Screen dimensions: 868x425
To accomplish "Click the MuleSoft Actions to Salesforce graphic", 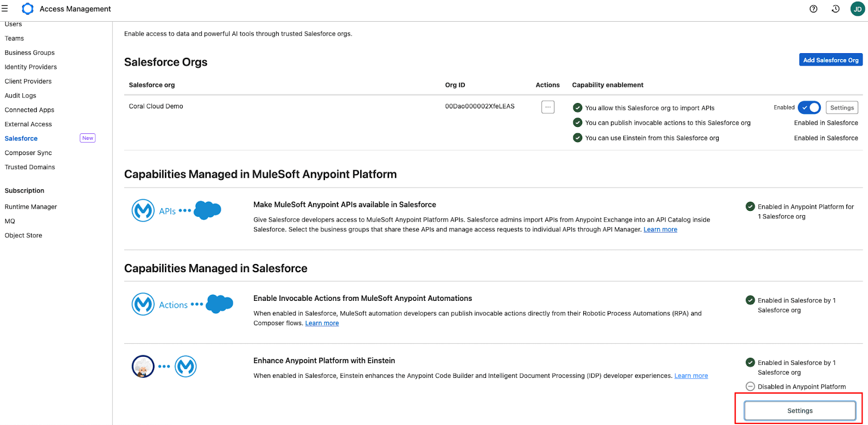I will [182, 305].
